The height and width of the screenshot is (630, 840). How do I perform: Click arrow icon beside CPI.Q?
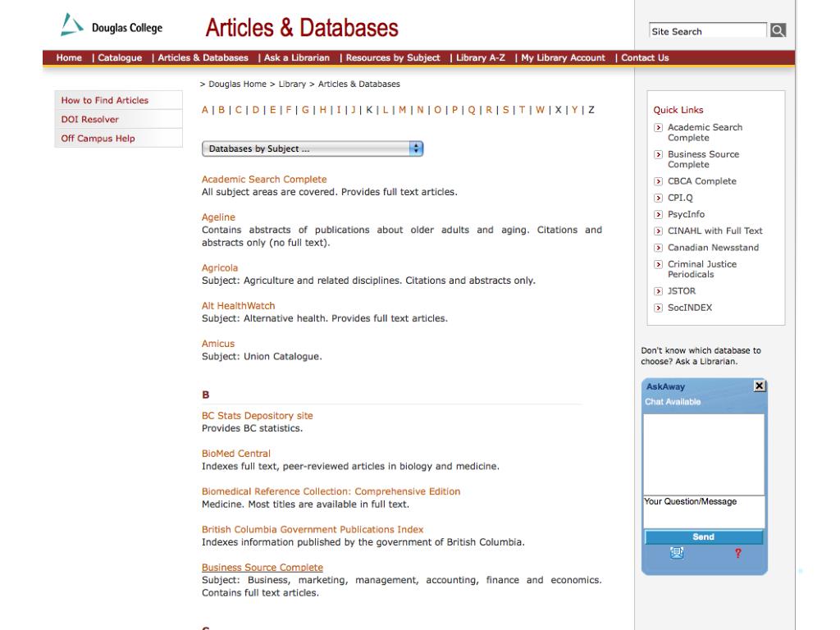pos(659,199)
